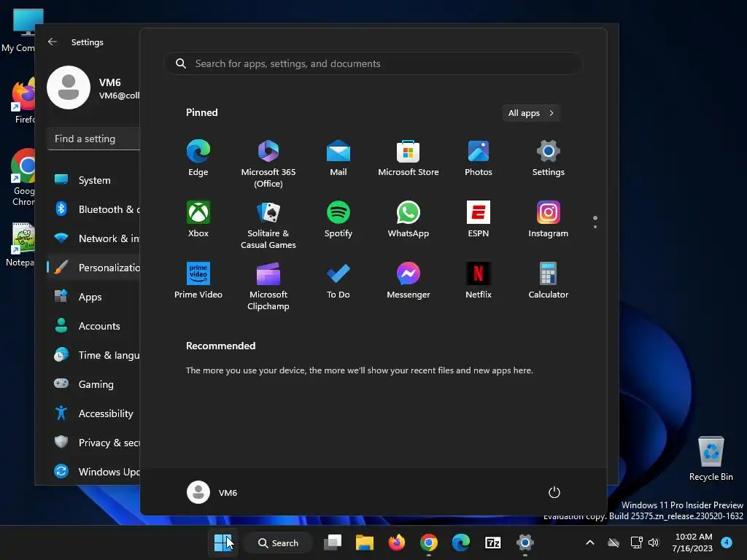Viewport: 747px width, 560px height.
Task: Go to Accounts in Settings
Action: click(x=94, y=326)
